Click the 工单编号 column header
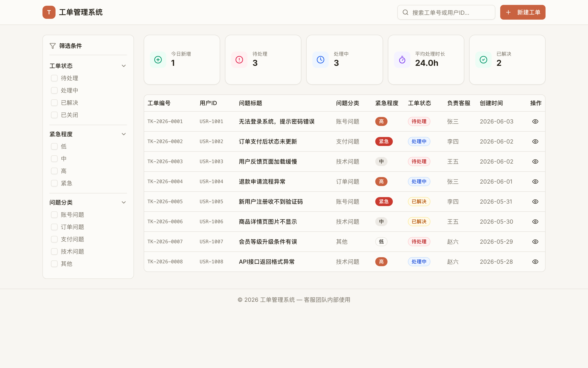This screenshot has height=368, width=588. coord(159,103)
